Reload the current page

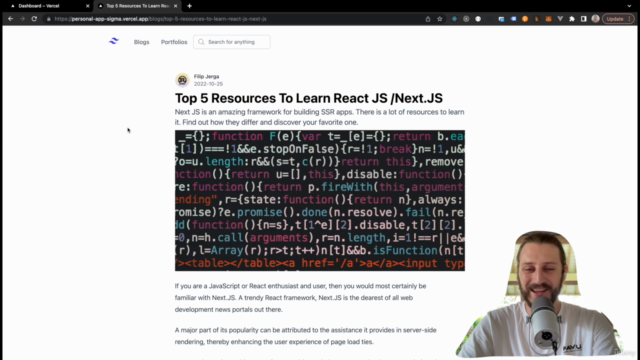[34, 19]
